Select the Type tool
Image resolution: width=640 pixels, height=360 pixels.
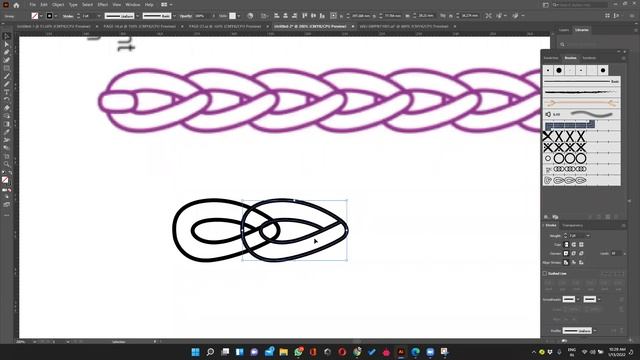point(7,92)
